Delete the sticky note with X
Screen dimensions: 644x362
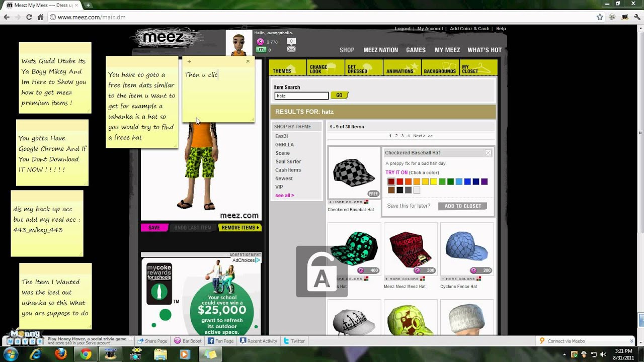[248, 61]
